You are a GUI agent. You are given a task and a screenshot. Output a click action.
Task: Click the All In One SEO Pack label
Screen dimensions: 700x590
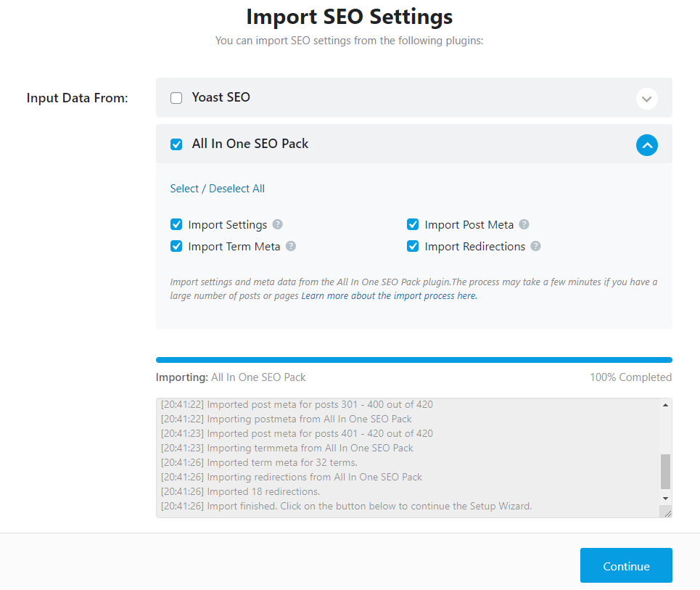point(250,144)
